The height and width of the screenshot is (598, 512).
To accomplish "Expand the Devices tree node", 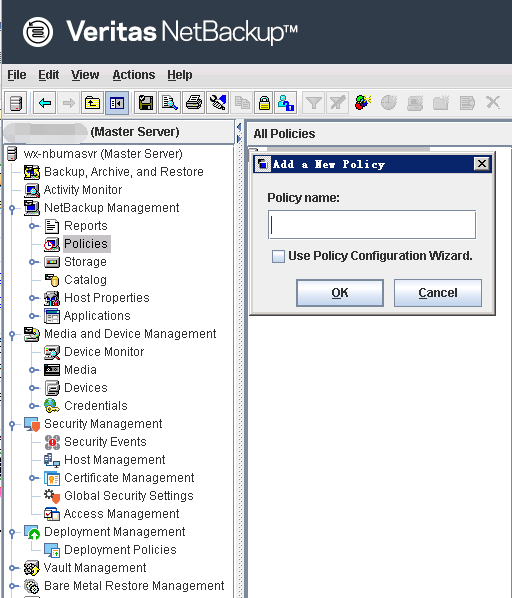I will [x=33, y=388].
